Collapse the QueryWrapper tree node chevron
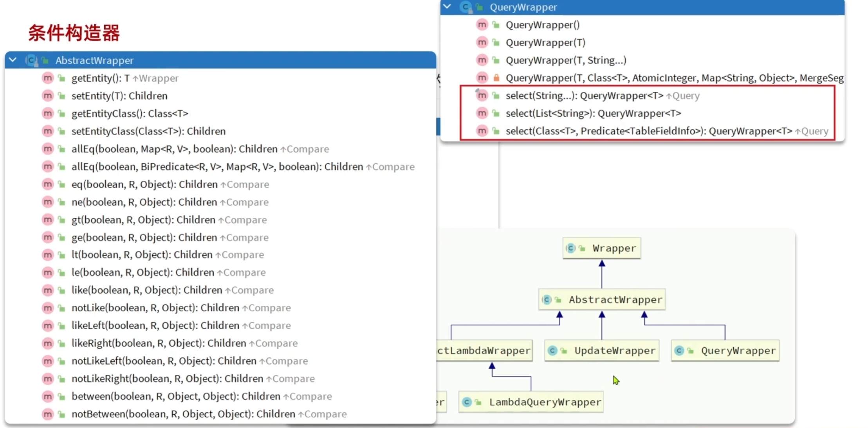Image resolution: width=868 pixels, height=428 pixels. (447, 7)
